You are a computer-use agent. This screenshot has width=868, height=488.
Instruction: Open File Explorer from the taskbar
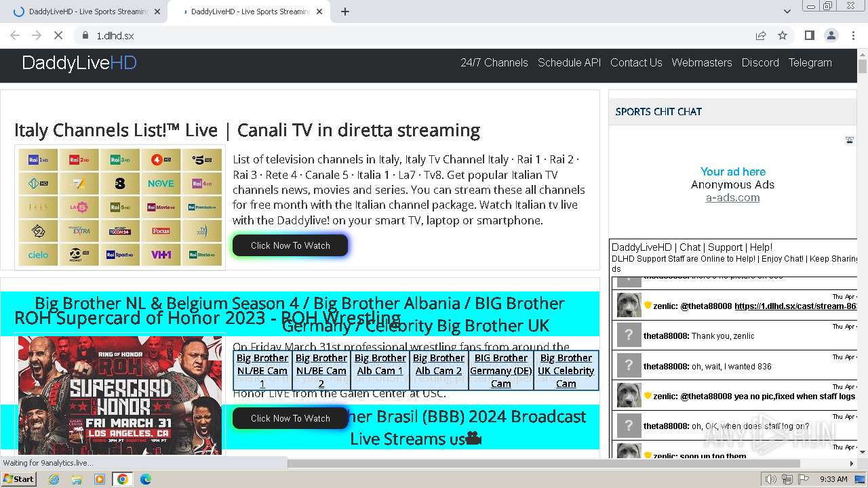point(77,479)
